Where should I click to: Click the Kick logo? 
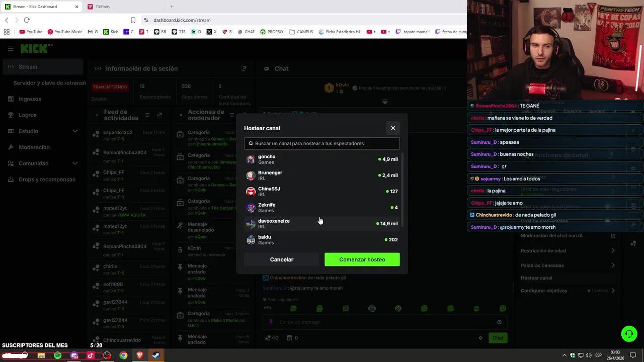[x=36, y=49]
